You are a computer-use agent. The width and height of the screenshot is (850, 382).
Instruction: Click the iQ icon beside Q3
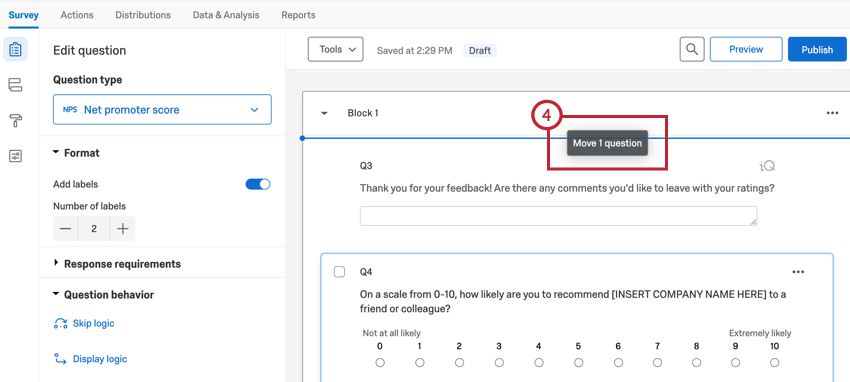click(767, 166)
